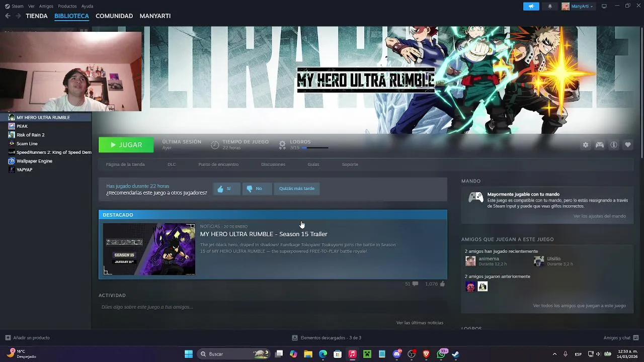Show game info icon
Screen dimensions: 644x362
point(614,145)
